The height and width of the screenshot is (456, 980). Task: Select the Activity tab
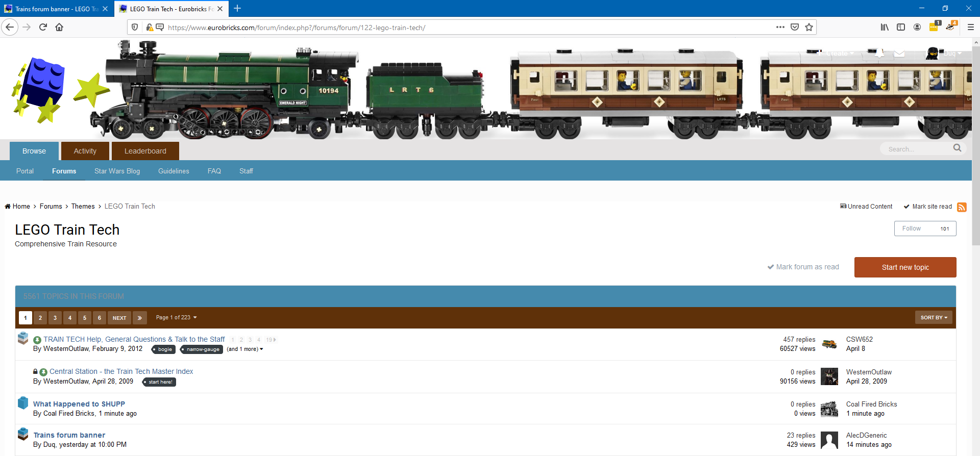click(85, 151)
